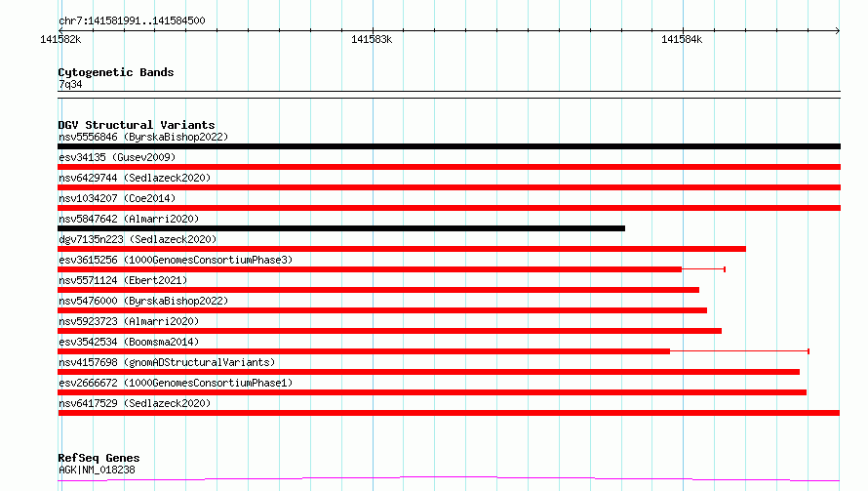Select the black nsv5556846 variant bar

click(x=449, y=146)
